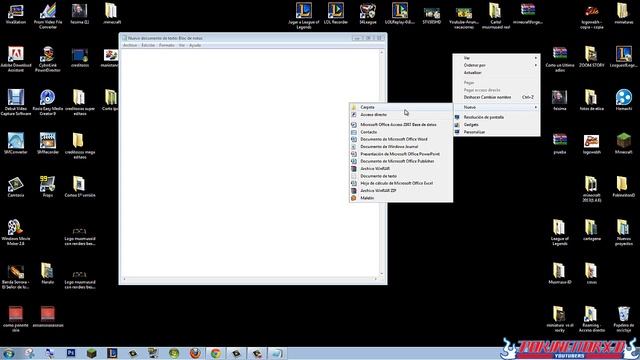Select Archivo WinRAR ZIP entry
The height and width of the screenshot is (360, 640).
click(x=401, y=191)
